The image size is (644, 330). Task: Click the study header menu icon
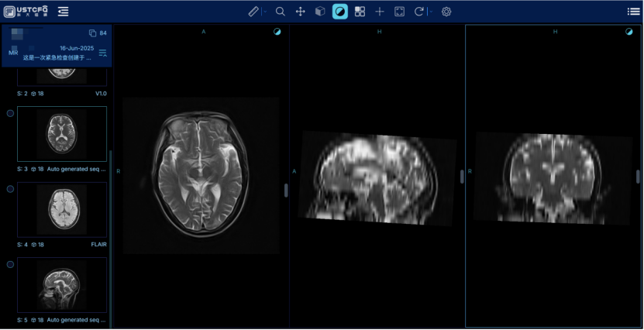pyautogui.click(x=102, y=53)
